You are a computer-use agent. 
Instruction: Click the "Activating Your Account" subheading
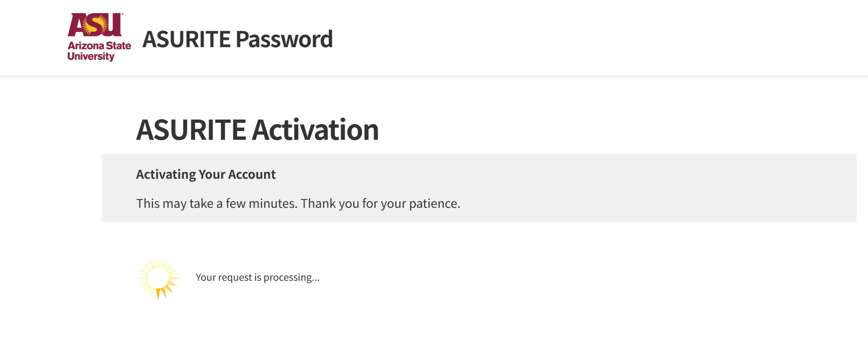click(x=206, y=174)
